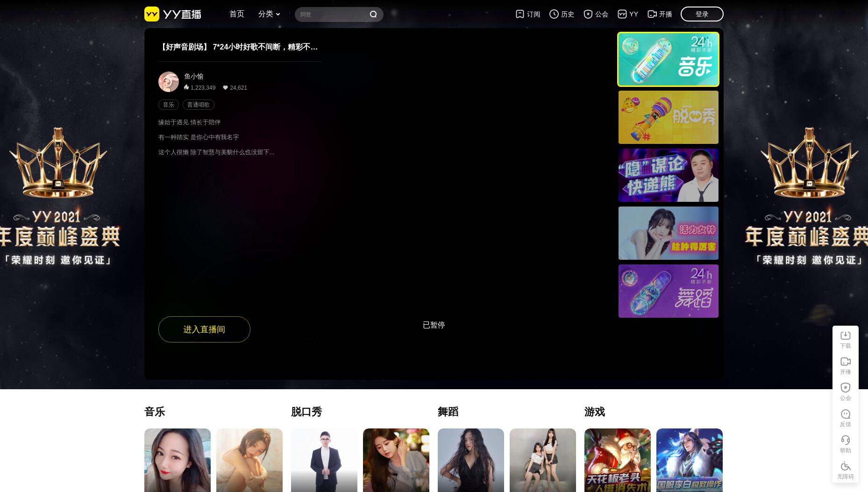This screenshot has height=492, width=868.
Task: Open 脱口秀 card of man in suit
Action: click(324, 460)
